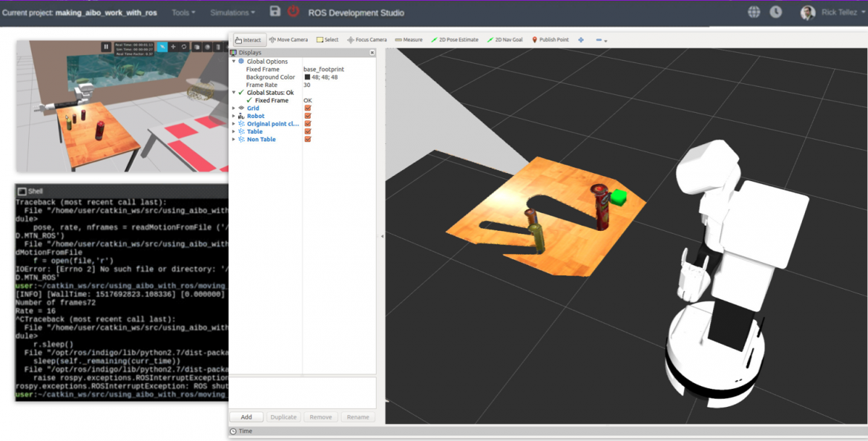The image size is (868, 441).
Task: Click the Original point cloud display icon
Action: (241, 123)
